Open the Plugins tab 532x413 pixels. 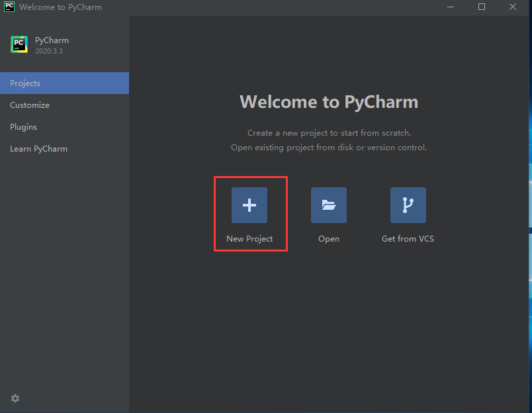64,127
